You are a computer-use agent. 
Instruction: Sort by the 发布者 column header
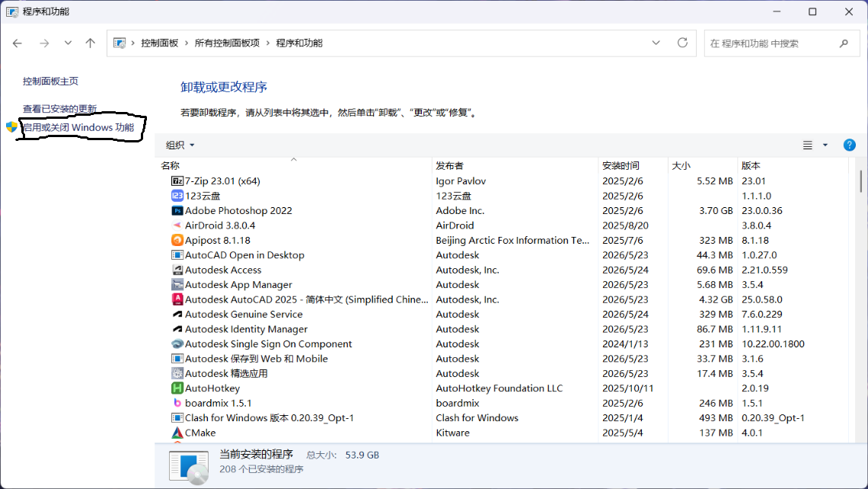click(515, 165)
